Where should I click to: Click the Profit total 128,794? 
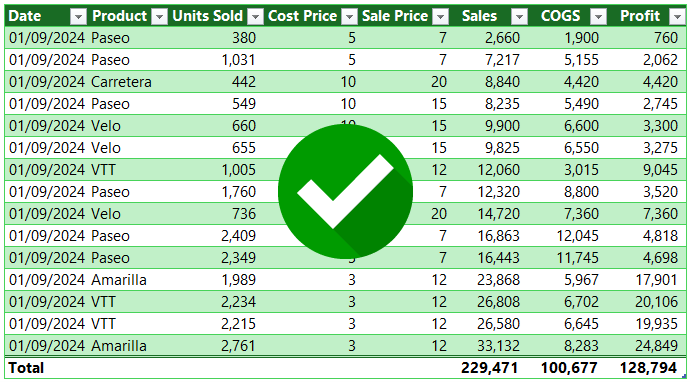pyautogui.click(x=648, y=368)
